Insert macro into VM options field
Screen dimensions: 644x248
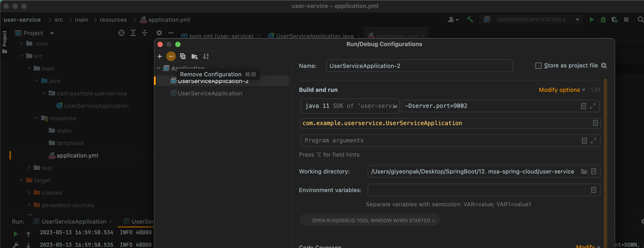(x=583, y=106)
